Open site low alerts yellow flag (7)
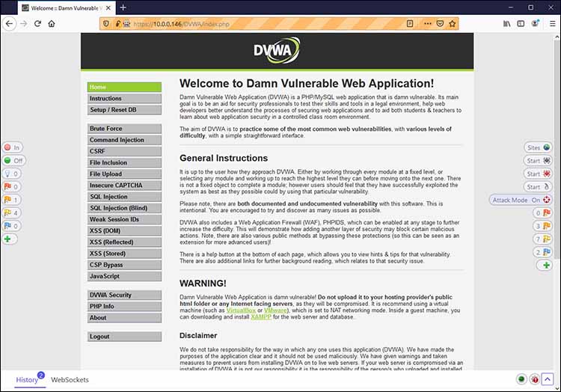The height and width of the screenshot is (392, 561). [x=542, y=239]
